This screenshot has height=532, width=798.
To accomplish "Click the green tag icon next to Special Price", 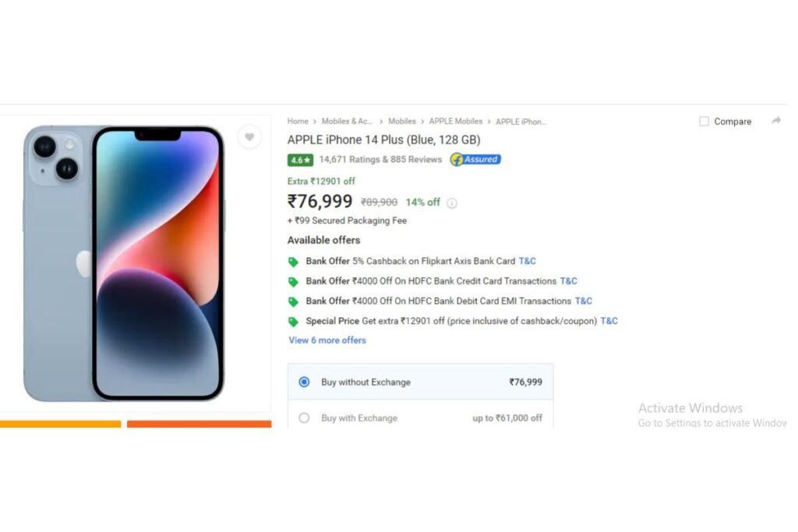I will 293,322.
